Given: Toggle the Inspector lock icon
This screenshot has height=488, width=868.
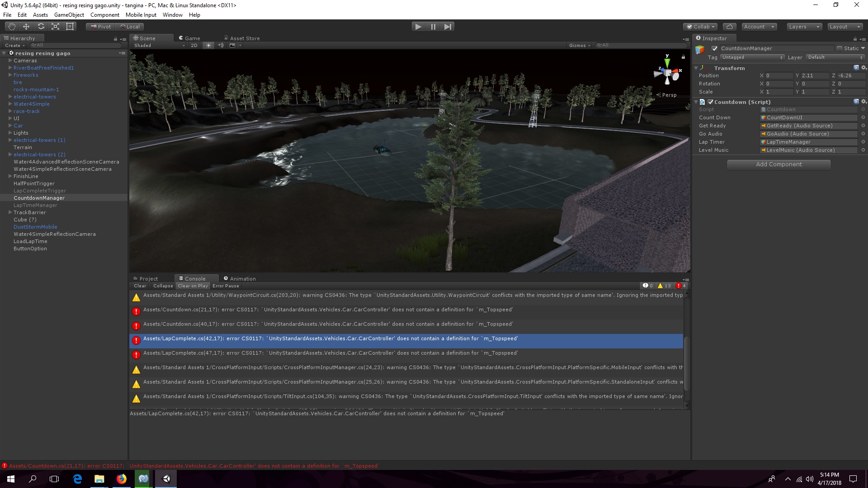Looking at the screenshot, I should 855,38.
